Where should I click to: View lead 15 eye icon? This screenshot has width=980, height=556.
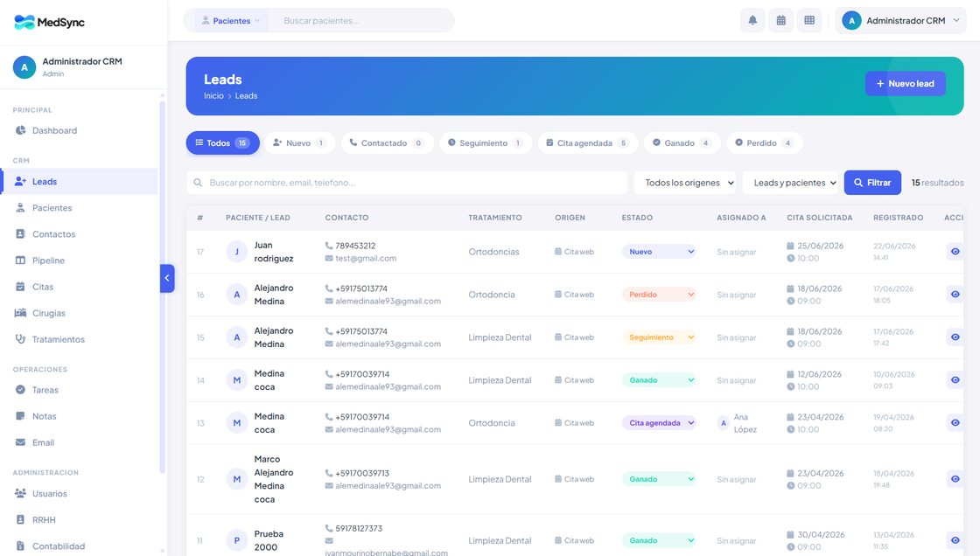click(955, 337)
